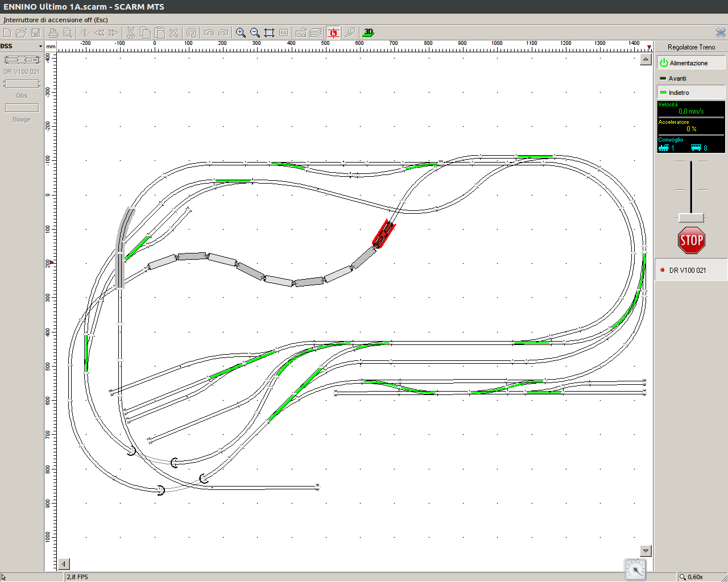Viewport: 728px width, 582px height.
Task: Click the 0,60x zoom level indicator
Action: (694, 577)
